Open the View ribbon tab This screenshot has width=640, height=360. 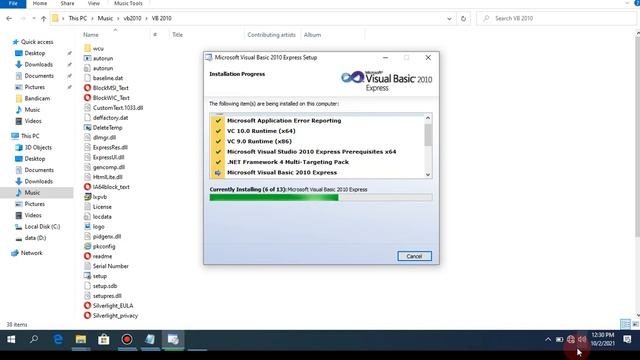click(x=93, y=3)
